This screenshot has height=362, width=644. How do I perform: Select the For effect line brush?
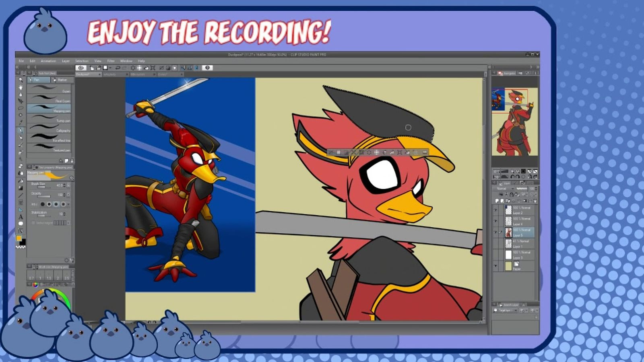(49, 138)
